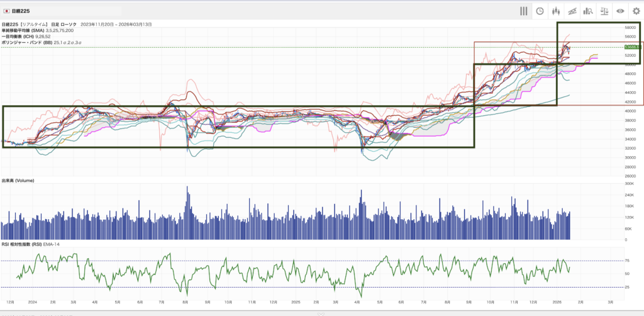Open the time period clock icon
The image size is (644, 316).
pos(540,11)
